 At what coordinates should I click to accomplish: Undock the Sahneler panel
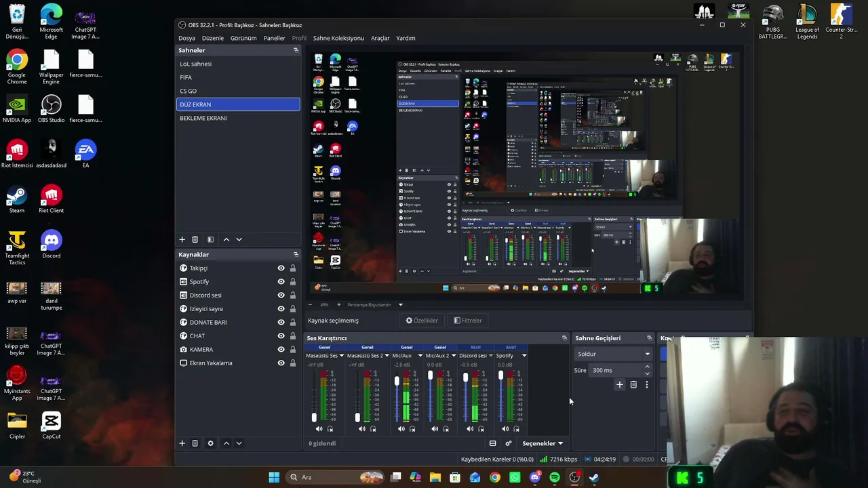click(296, 50)
